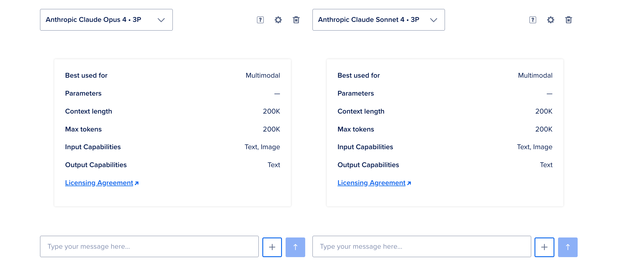Click the send arrow below the Opus panel
The height and width of the screenshot is (263, 644).
point(295,247)
